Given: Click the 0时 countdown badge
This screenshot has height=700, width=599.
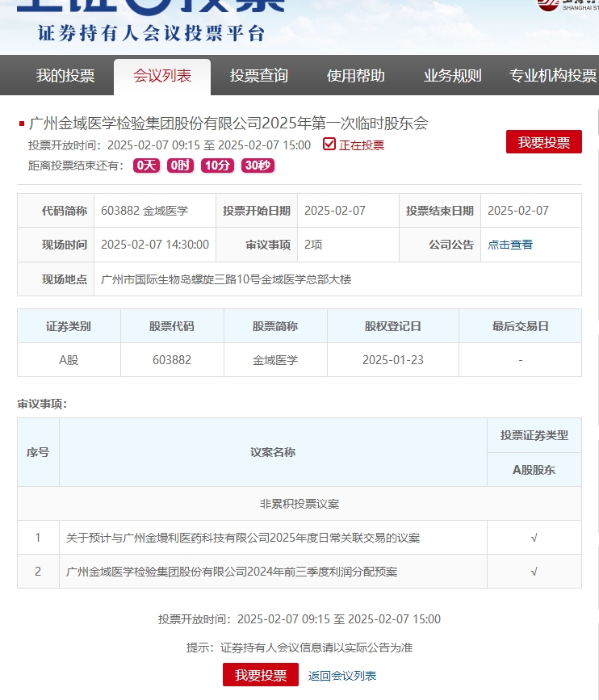Looking at the screenshot, I should (x=180, y=166).
